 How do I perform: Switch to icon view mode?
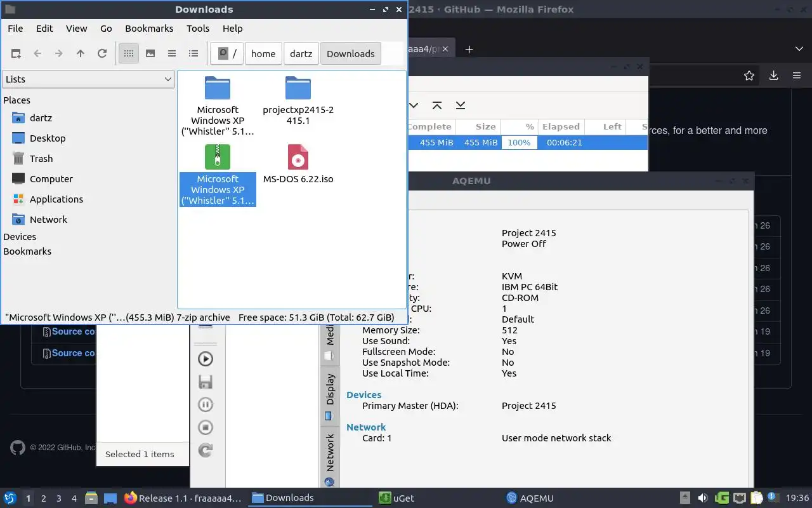pyautogui.click(x=129, y=54)
